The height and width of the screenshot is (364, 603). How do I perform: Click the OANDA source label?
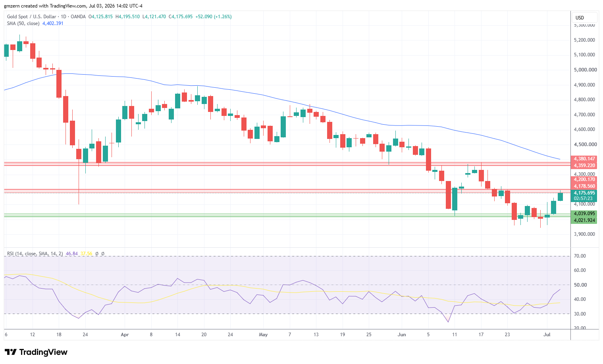pos(78,17)
